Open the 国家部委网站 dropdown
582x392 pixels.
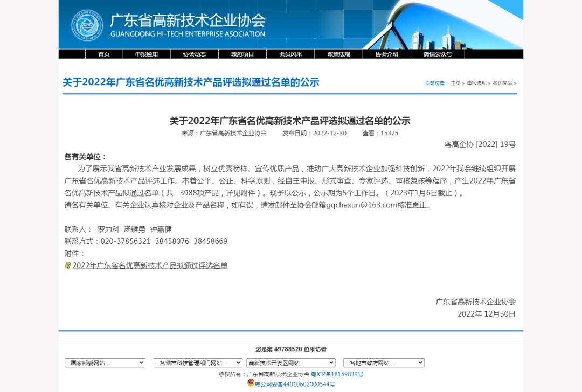(105, 362)
